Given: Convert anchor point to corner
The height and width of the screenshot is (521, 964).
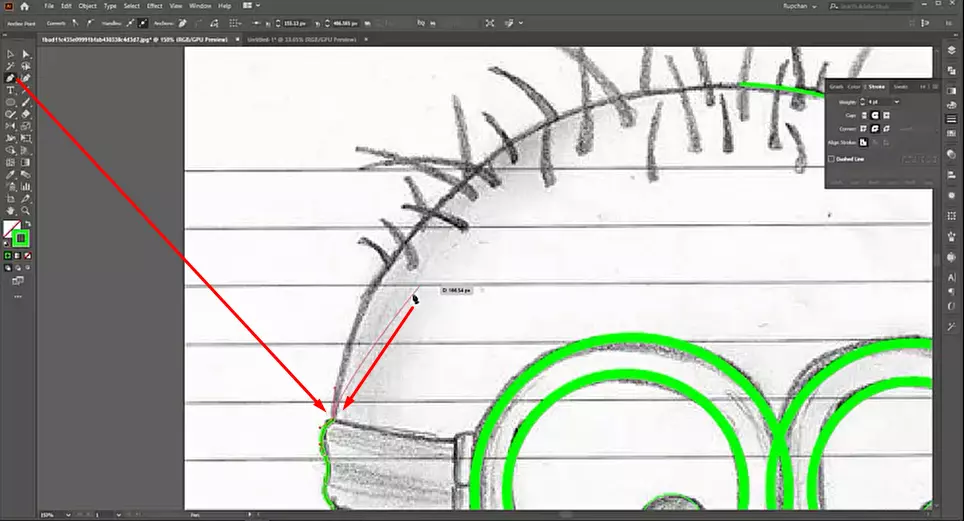Looking at the screenshot, I should pyautogui.click(x=76, y=23).
